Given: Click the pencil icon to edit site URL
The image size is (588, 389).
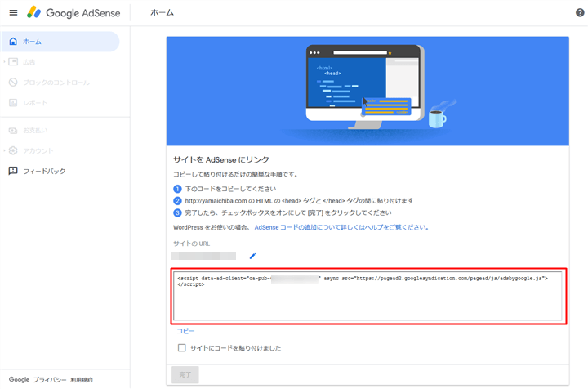Looking at the screenshot, I should tap(252, 256).
